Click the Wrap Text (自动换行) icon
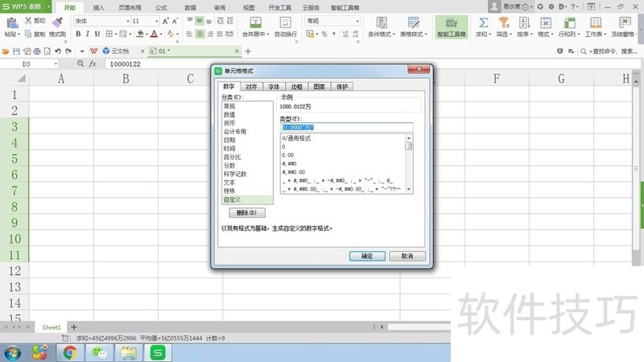 tap(286, 23)
